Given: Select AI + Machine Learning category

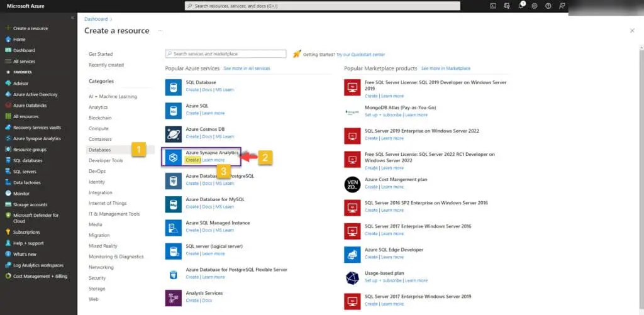Looking at the screenshot, I should click(x=113, y=97).
